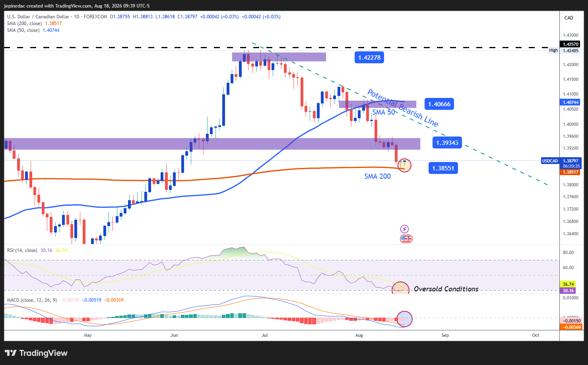Click the low price value L1.38618
The height and width of the screenshot is (365, 588).
point(165,17)
